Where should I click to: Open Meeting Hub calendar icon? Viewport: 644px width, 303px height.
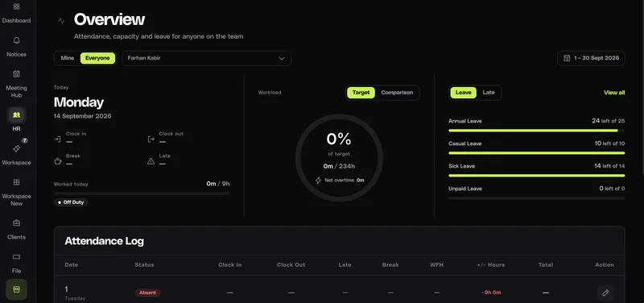pyautogui.click(x=16, y=74)
